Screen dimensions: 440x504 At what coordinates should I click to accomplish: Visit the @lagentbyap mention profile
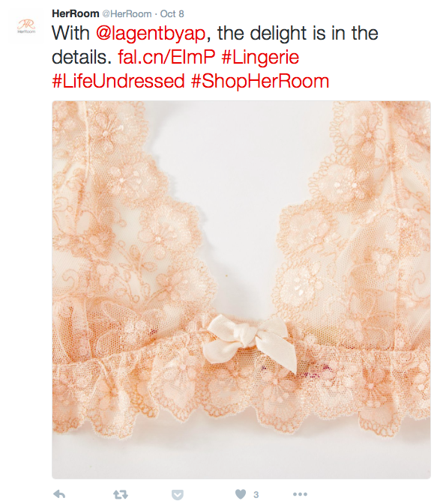click(x=151, y=34)
